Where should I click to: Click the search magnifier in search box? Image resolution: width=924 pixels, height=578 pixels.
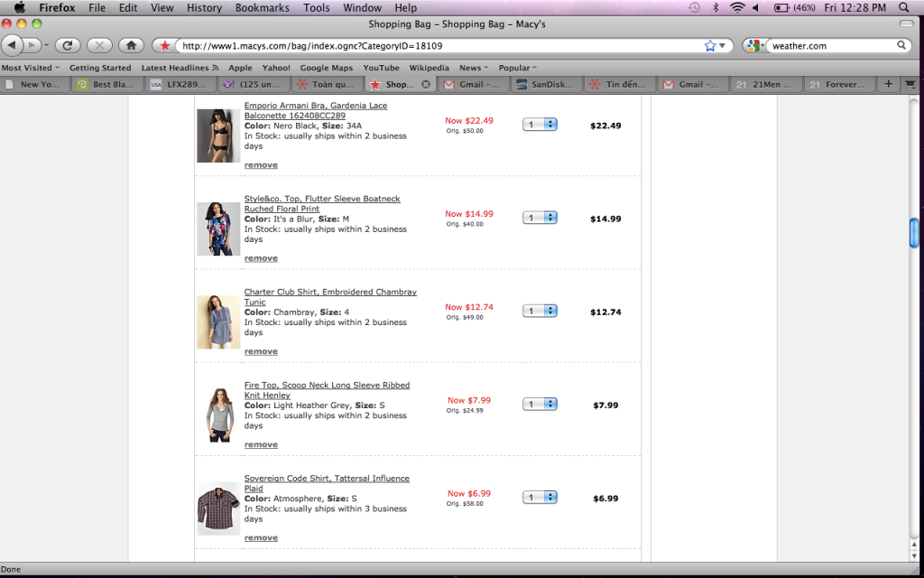[901, 45]
